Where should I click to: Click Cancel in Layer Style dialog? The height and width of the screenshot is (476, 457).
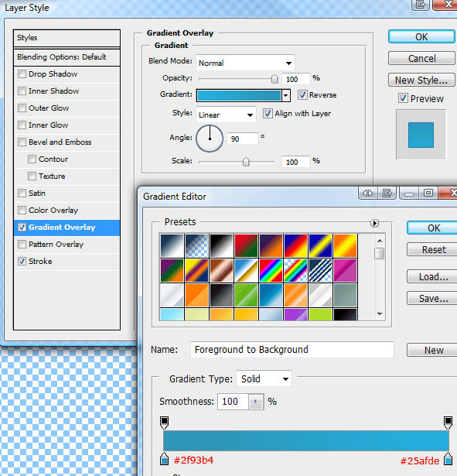[421, 58]
